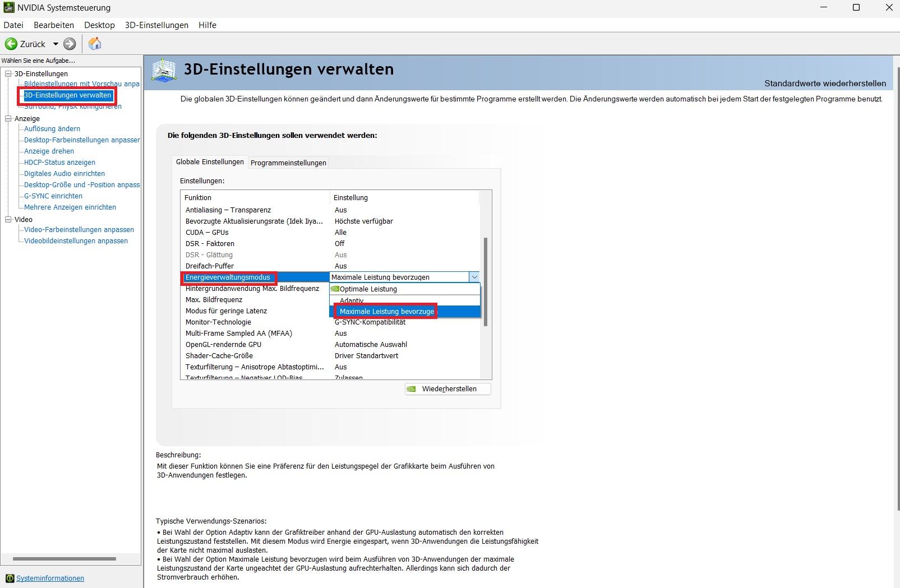Select 3D-Einstellungen verwalten in the tree

68,95
